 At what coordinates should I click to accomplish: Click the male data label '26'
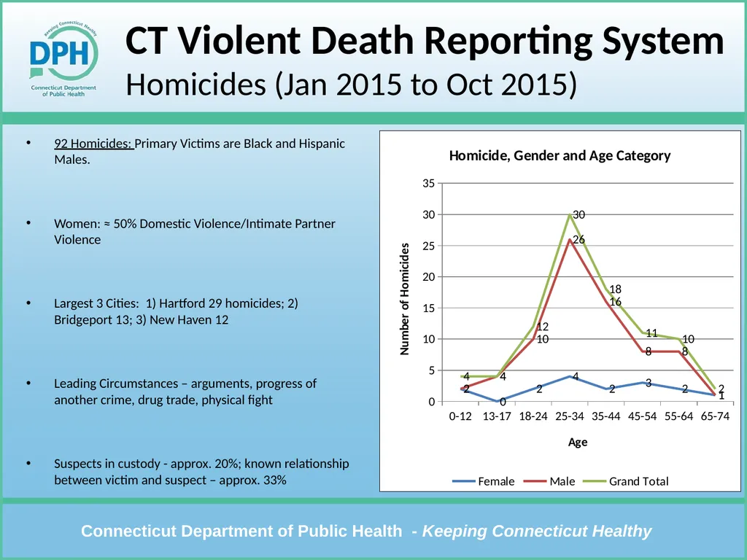pos(578,239)
